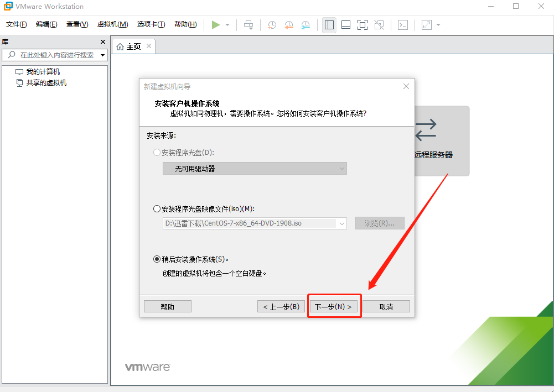Toggle the library sidebar view icon

pos(329,25)
